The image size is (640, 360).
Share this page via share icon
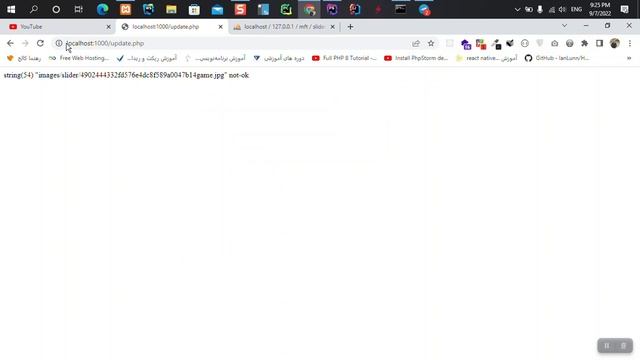point(416,43)
